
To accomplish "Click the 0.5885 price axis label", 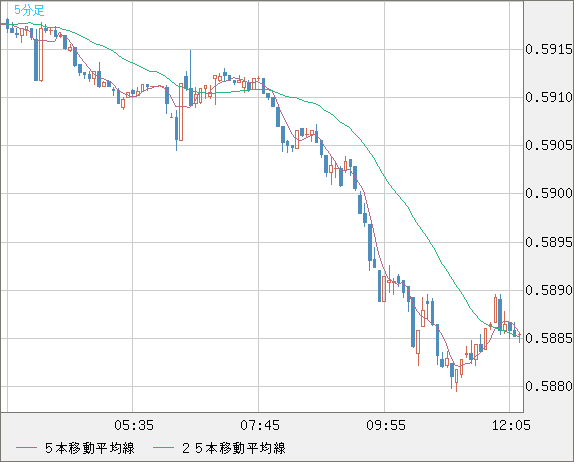I will [549, 338].
